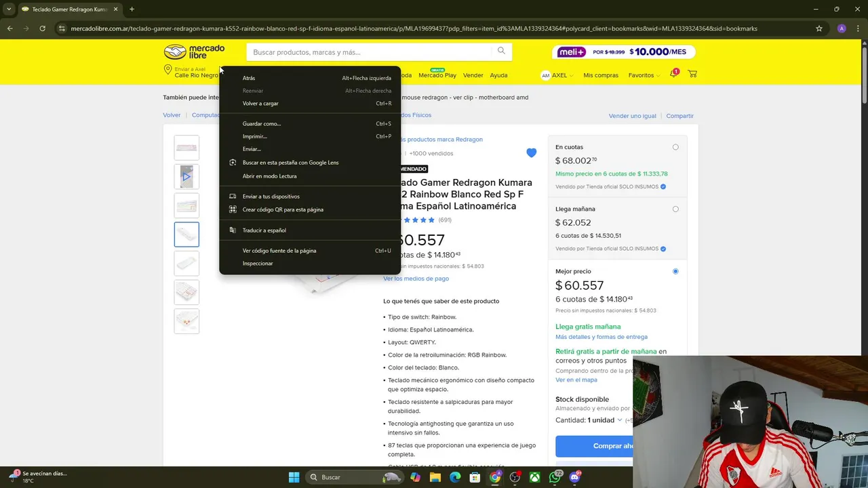Select the "En cuotas" price option

click(675, 147)
